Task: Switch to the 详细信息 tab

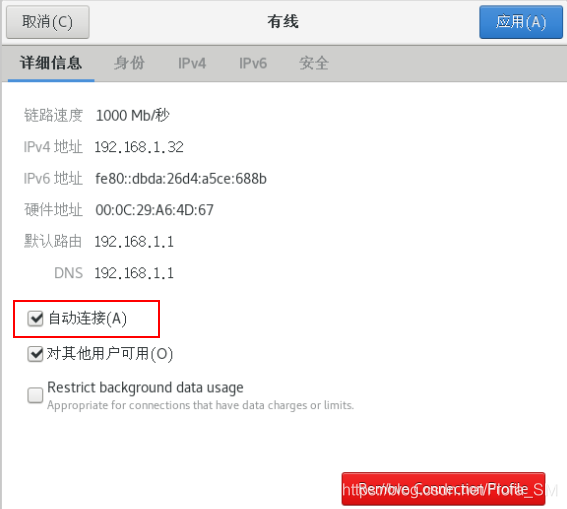Action: [51, 63]
